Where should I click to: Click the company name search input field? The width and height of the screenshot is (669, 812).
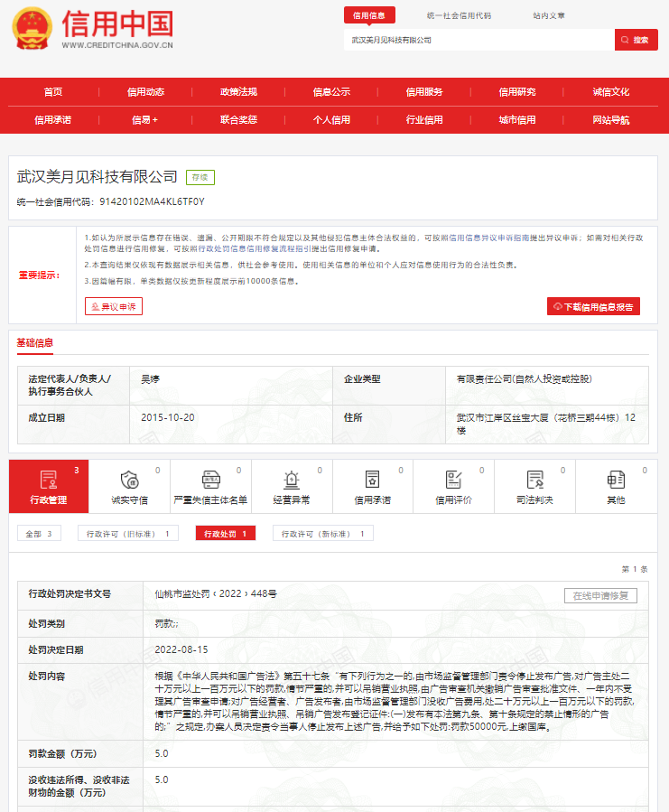479,40
